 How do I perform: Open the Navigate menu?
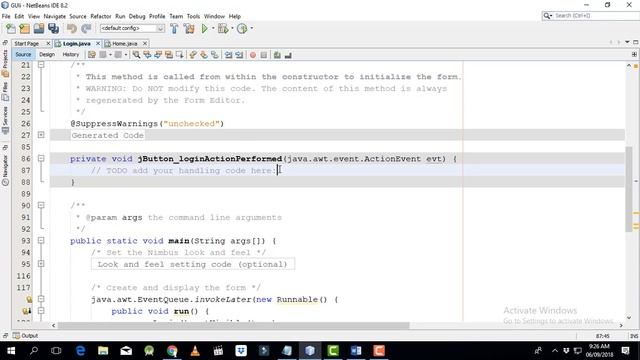[x=55, y=16]
